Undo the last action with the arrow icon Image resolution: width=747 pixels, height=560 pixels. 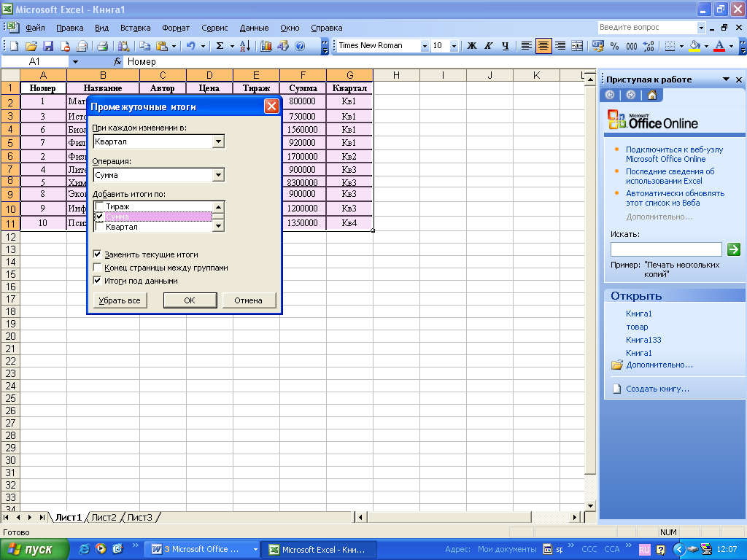coord(191,46)
